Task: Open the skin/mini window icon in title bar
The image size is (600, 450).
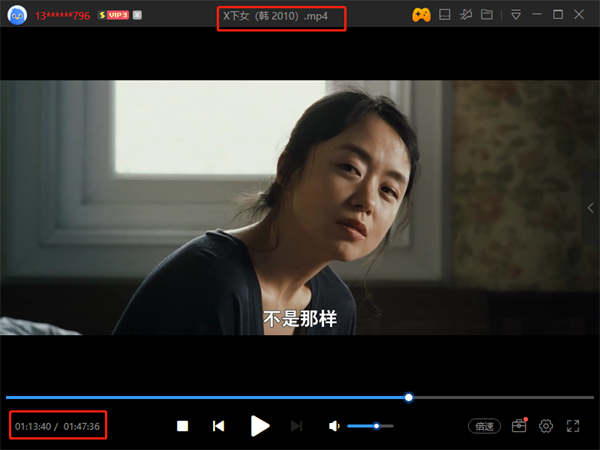Action: pos(446,15)
